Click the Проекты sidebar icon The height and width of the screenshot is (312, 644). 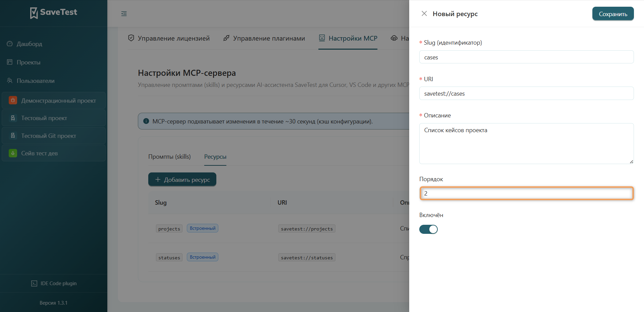[x=10, y=62]
